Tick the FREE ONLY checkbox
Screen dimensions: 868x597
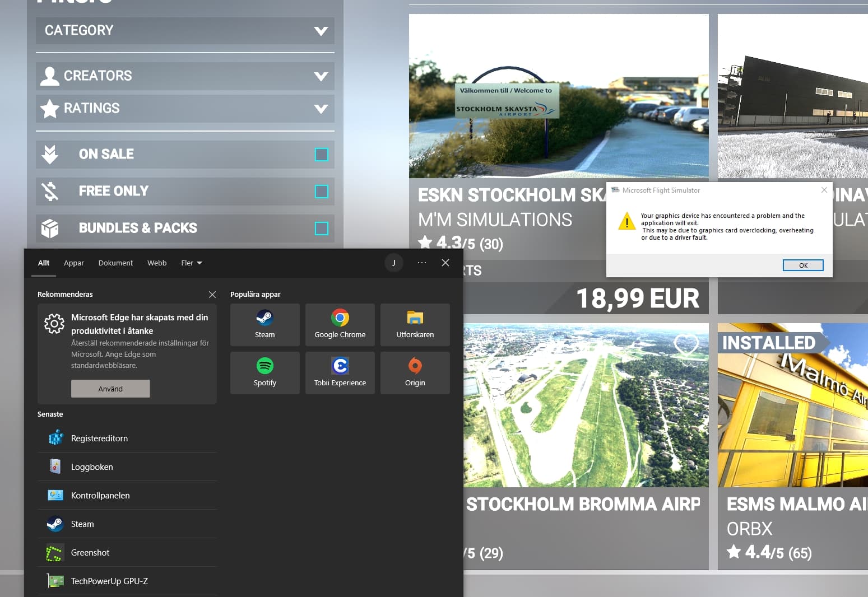322,192
